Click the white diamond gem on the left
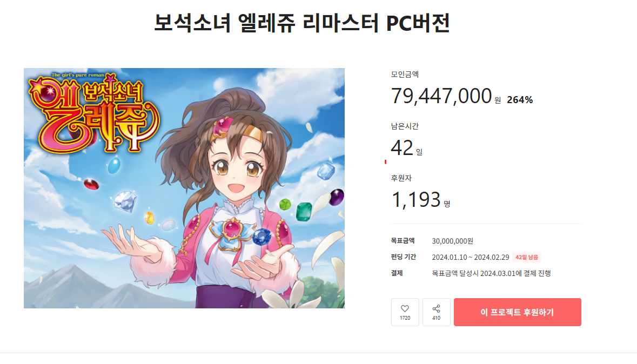 coord(125,201)
